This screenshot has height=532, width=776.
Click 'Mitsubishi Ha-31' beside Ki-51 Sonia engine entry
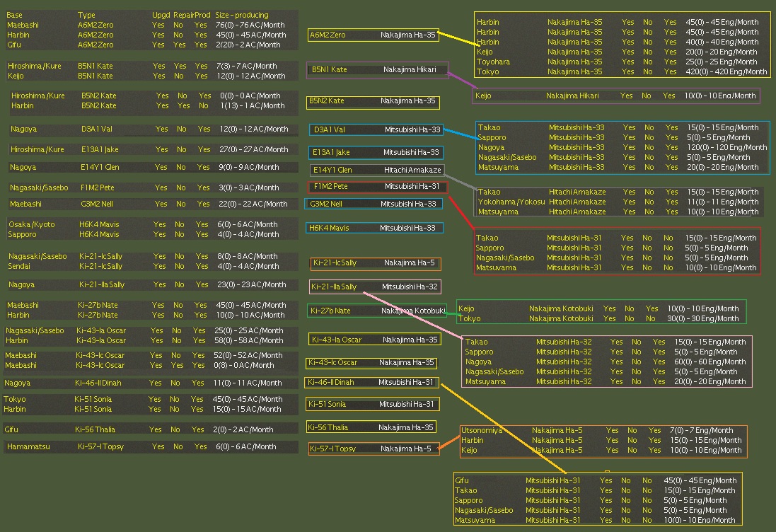pyautogui.click(x=406, y=405)
